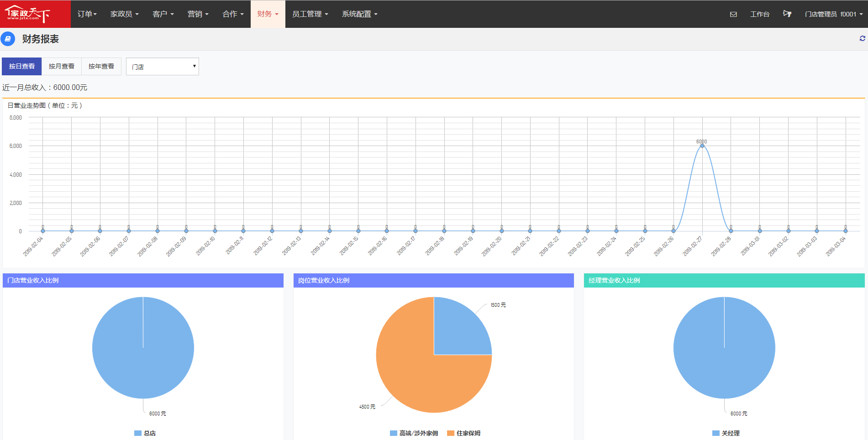Toggle 高端/涉外家佣 legend swatch
Screen dimensions: 868x440
394,433
